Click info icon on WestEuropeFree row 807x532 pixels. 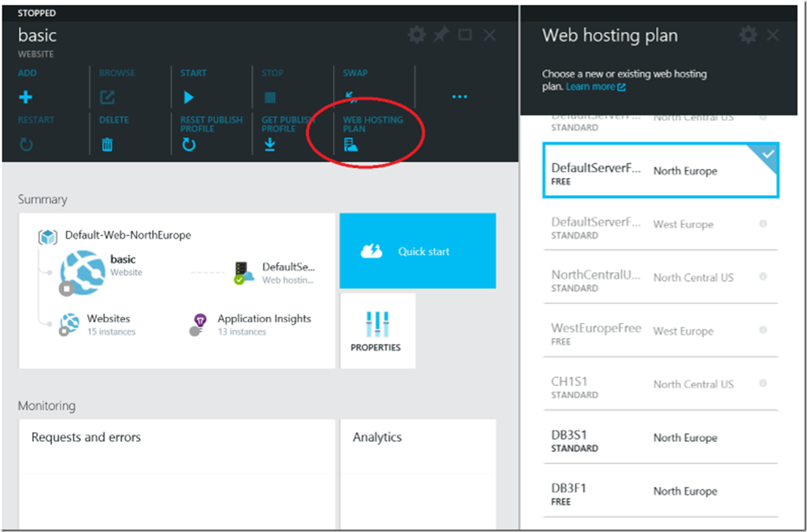point(763,330)
